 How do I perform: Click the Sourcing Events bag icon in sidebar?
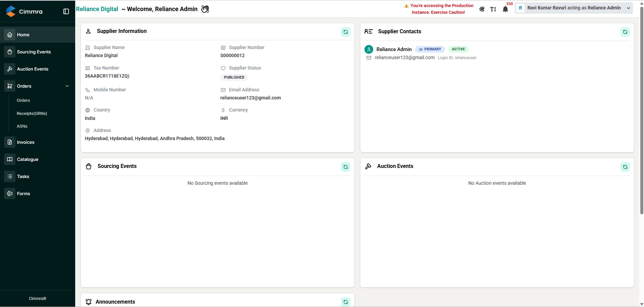tap(10, 52)
